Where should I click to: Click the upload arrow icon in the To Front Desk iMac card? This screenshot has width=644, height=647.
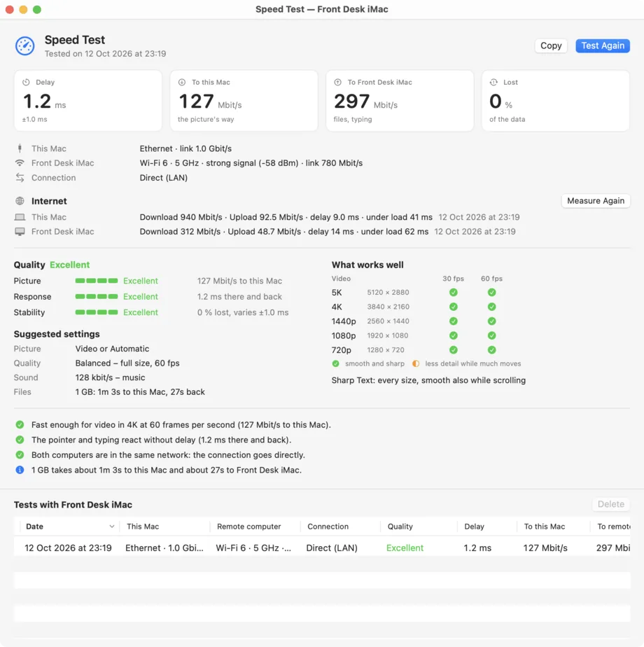pos(338,82)
